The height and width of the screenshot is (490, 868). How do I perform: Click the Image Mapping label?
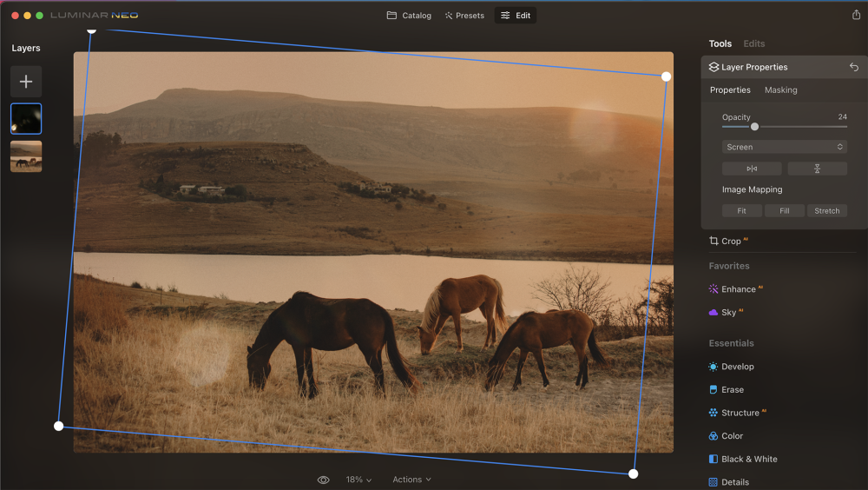pos(752,189)
